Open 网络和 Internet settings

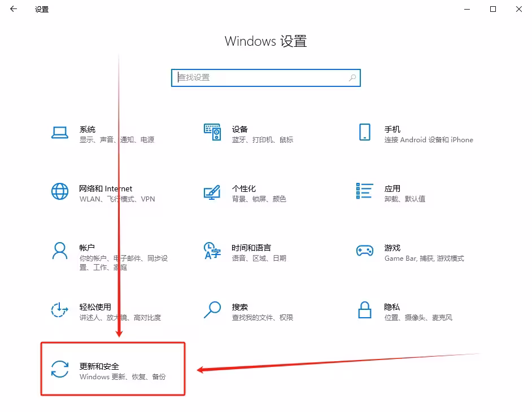106,189
